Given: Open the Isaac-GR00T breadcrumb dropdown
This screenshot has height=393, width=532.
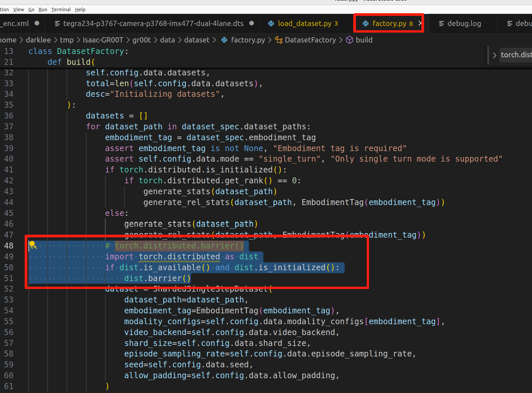Looking at the screenshot, I should (x=103, y=40).
